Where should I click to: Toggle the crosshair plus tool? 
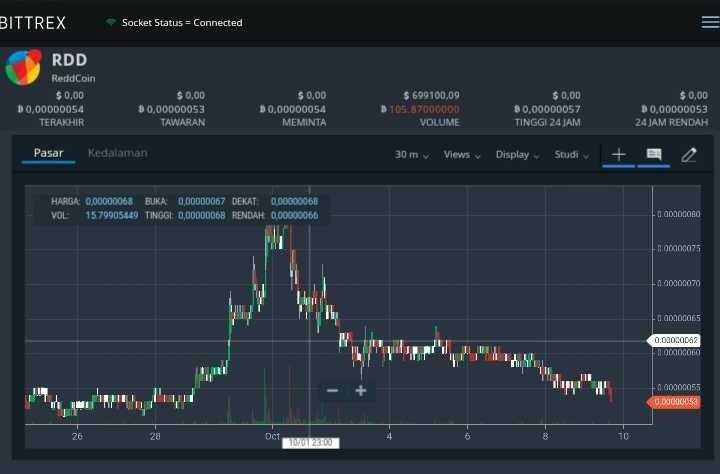click(619, 155)
